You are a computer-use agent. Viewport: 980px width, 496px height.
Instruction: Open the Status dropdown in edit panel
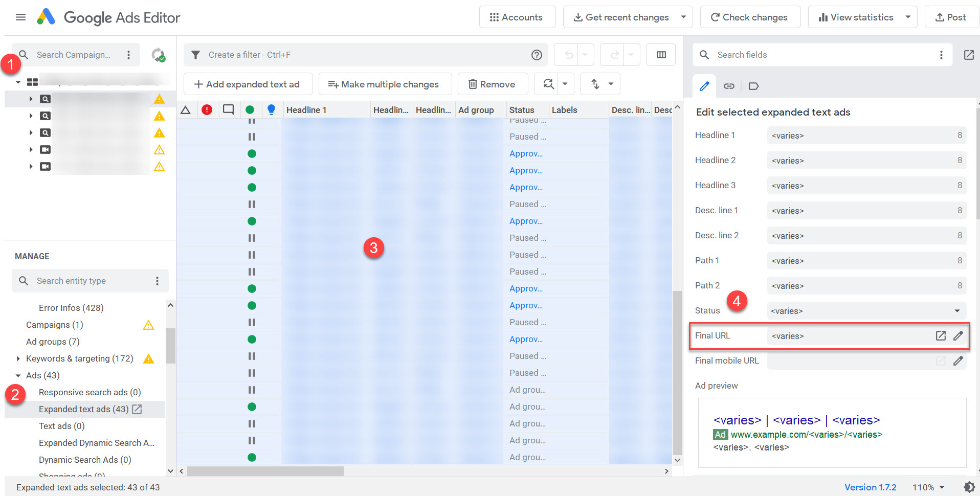click(956, 310)
